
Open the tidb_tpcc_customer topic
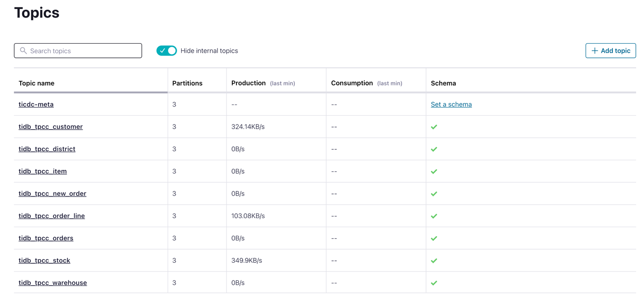(50, 127)
